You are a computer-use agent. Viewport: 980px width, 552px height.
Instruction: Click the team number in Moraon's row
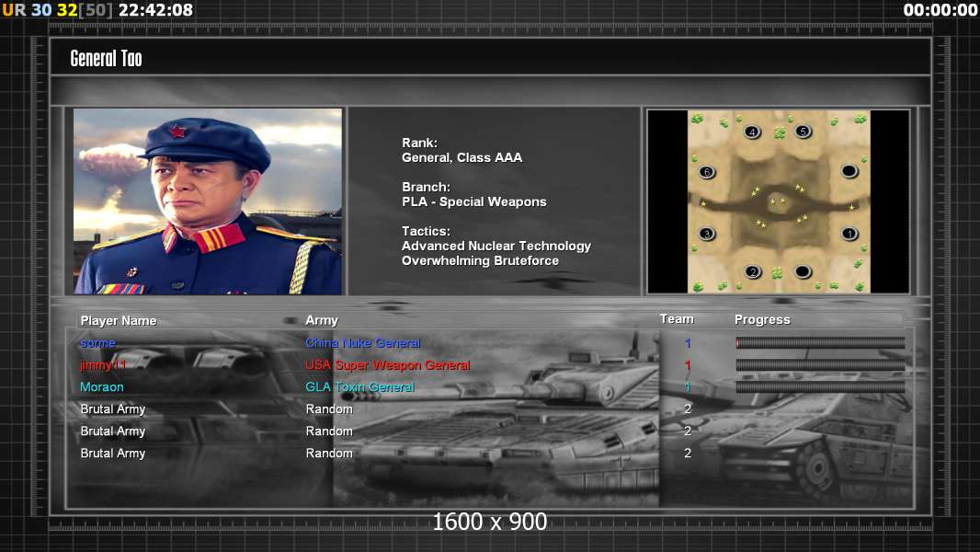click(688, 387)
